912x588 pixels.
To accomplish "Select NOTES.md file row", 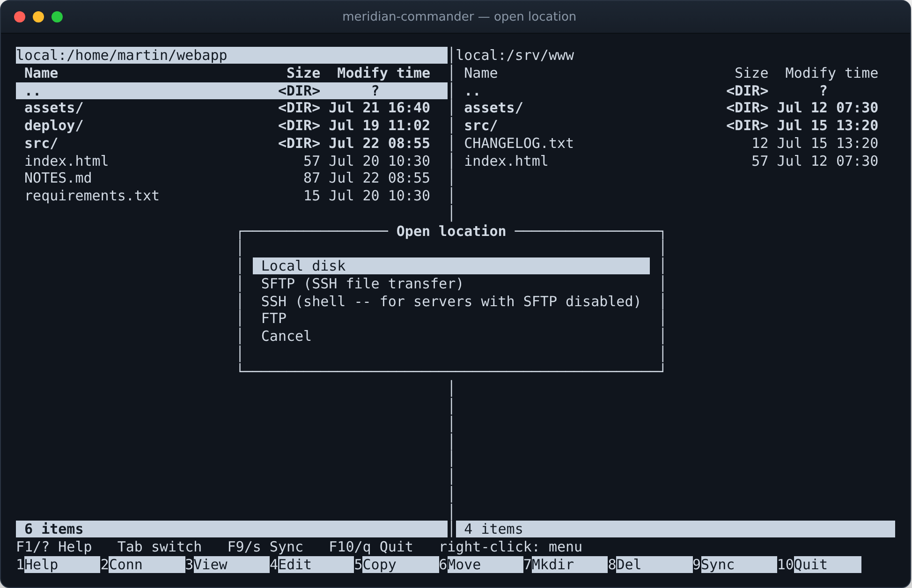I will point(232,178).
